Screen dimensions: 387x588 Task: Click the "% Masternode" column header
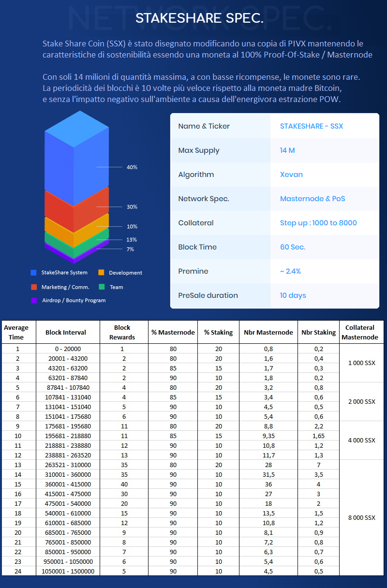coord(173,332)
